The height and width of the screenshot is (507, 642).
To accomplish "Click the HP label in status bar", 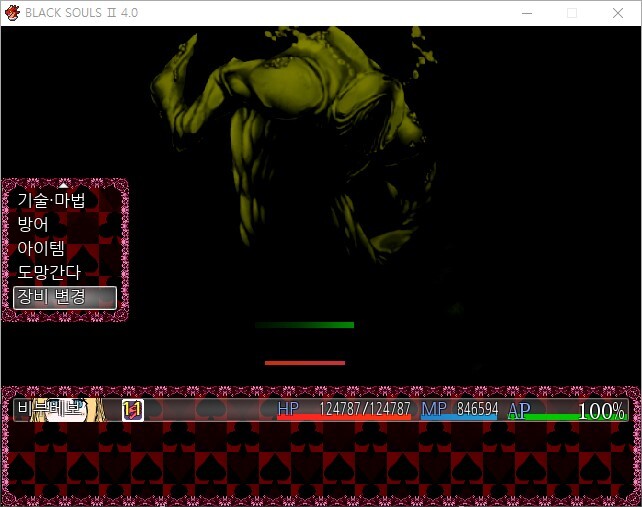I will (288, 408).
